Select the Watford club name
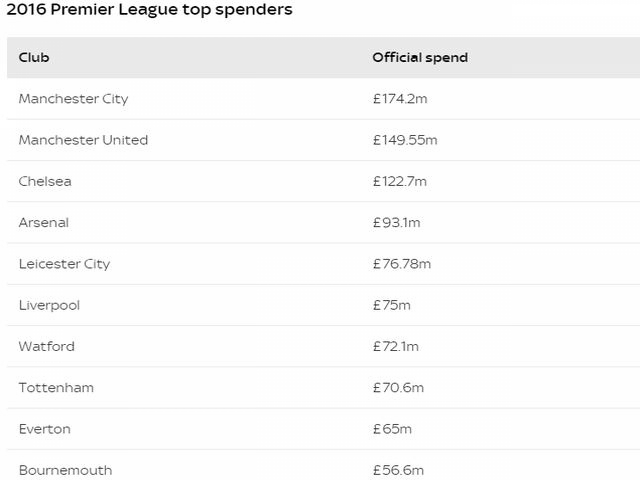640x480 pixels. pyautogui.click(x=46, y=346)
